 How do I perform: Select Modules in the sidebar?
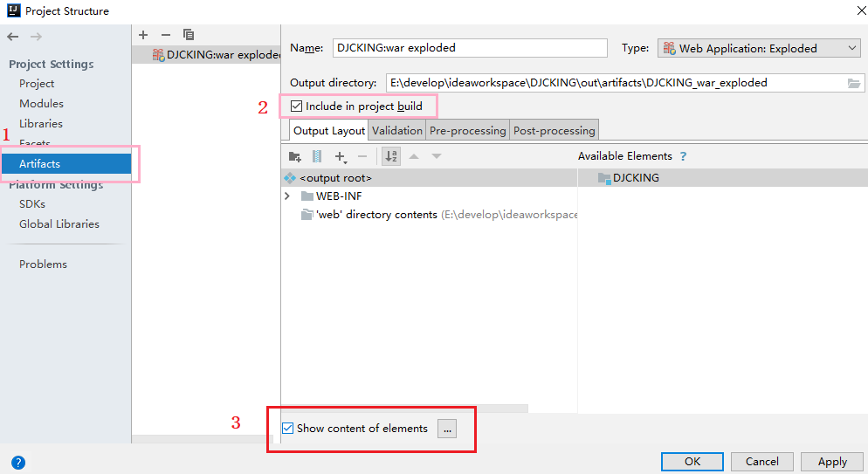tap(42, 103)
